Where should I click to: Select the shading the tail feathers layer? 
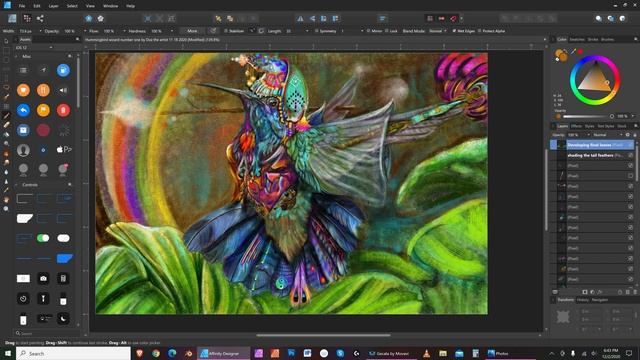[x=592, y=156]
